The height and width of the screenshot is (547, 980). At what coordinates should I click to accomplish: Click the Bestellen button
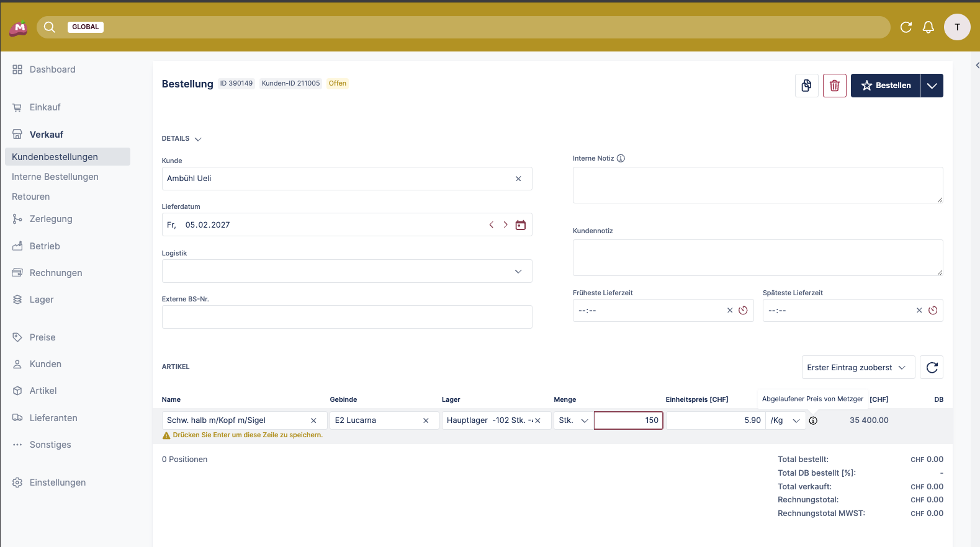pos(886,86)
